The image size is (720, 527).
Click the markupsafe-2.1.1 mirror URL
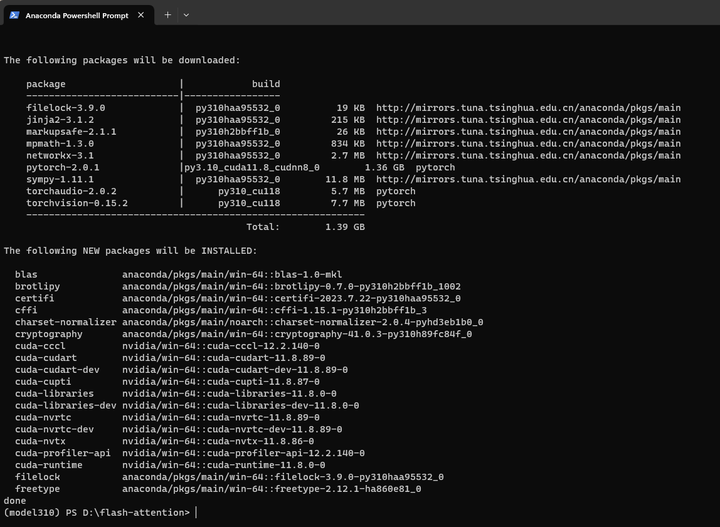tap(528, 132)
